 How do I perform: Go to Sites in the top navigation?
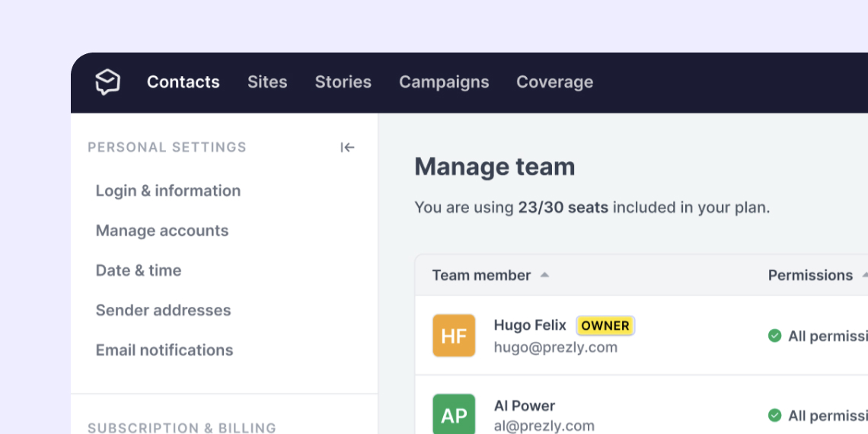[x=267, y=82]
